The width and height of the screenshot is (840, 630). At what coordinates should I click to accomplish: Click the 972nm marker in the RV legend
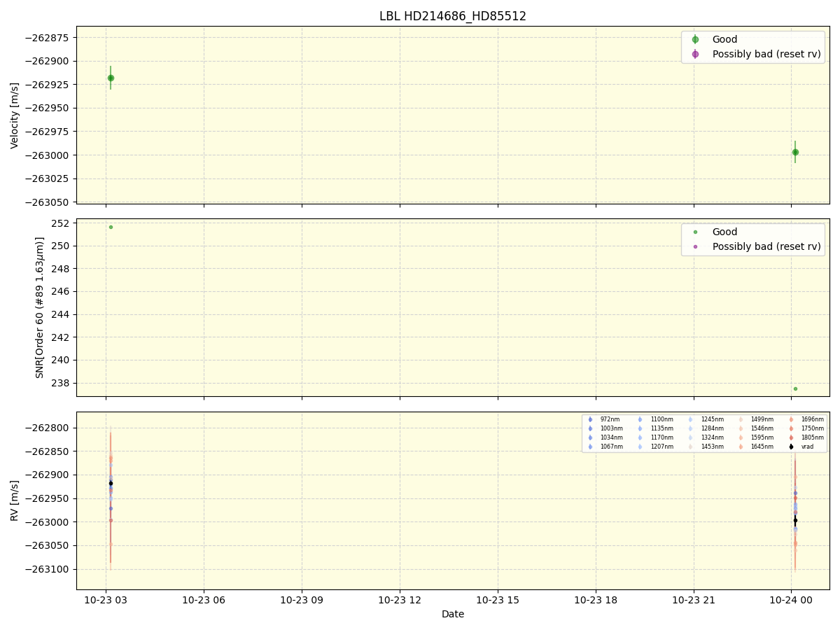(x=590, y=419)
